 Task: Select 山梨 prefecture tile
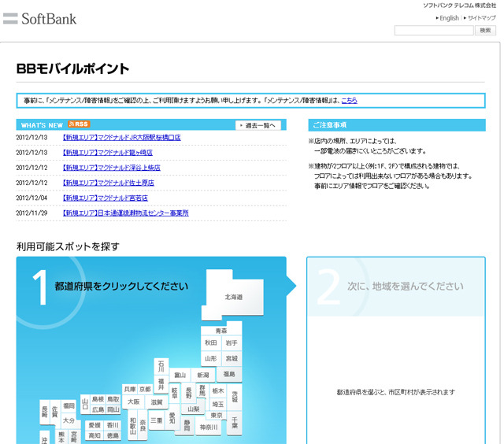tap(194, 409)
